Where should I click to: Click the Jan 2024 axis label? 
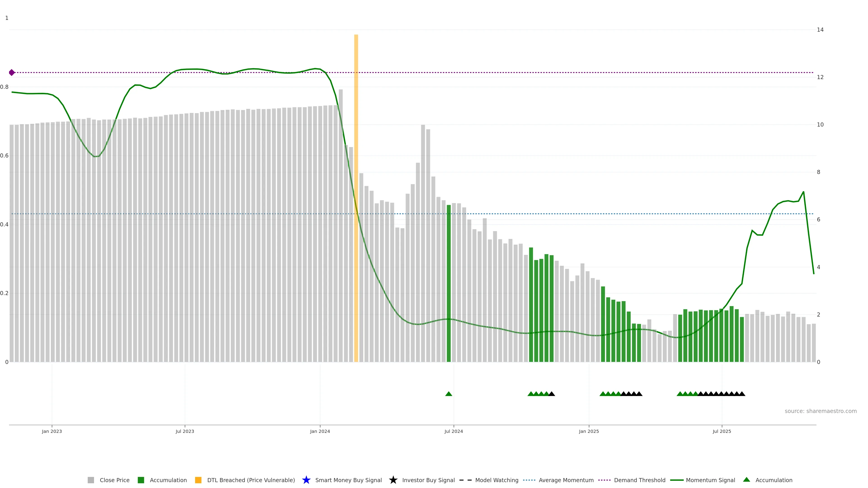tap(320, 431)
